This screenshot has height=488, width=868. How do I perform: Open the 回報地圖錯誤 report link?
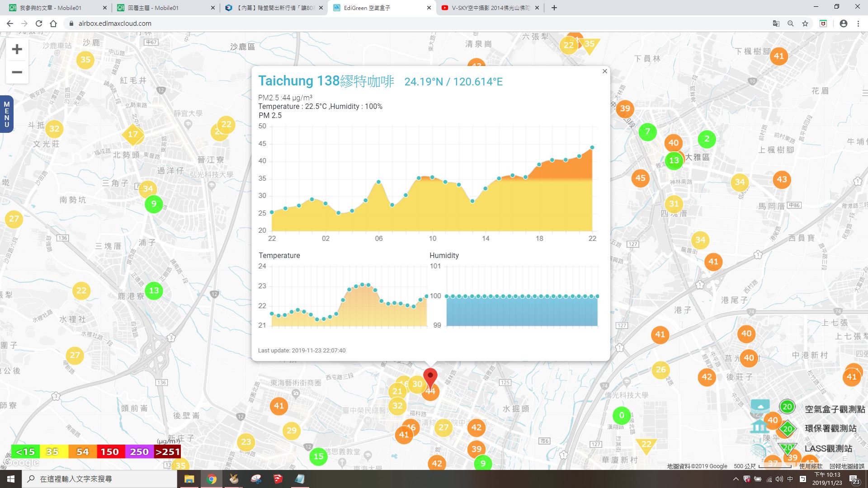point(847,466)
